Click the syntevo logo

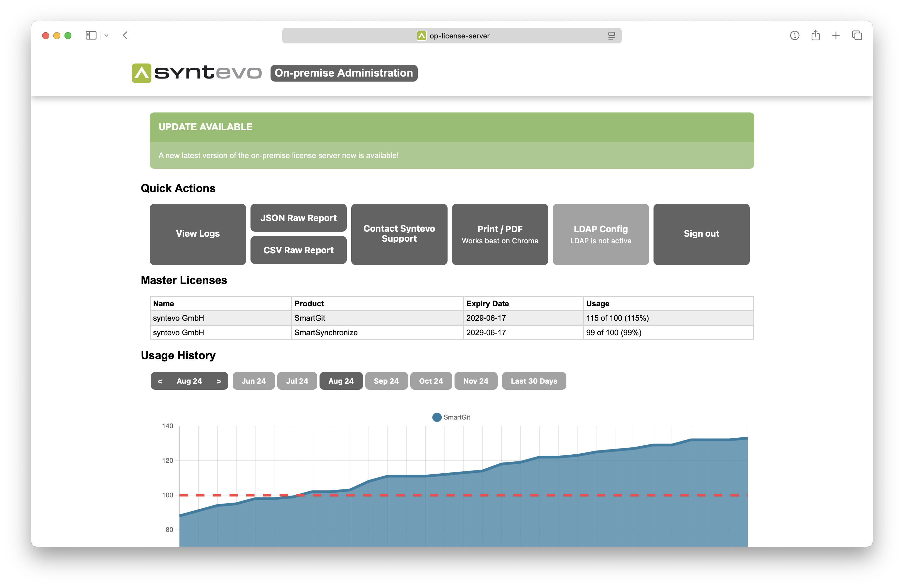pyautogui.click(x=197, y=73)
